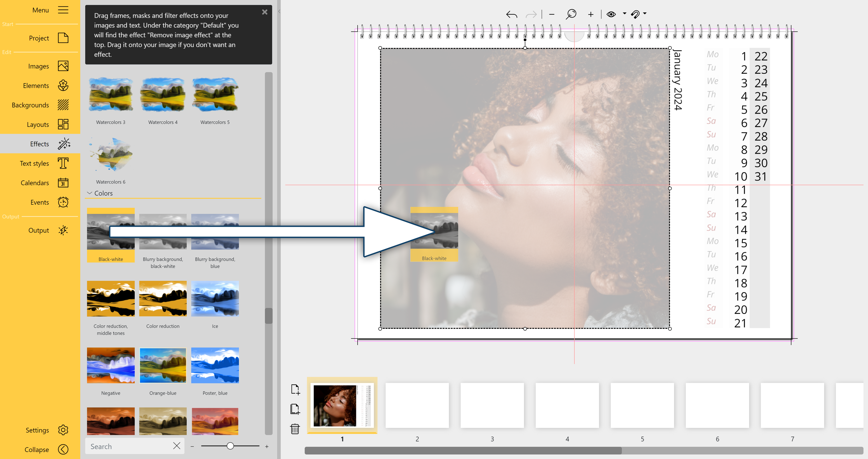Select the Output section
The image size is (868, 459).
pos(39,230)
